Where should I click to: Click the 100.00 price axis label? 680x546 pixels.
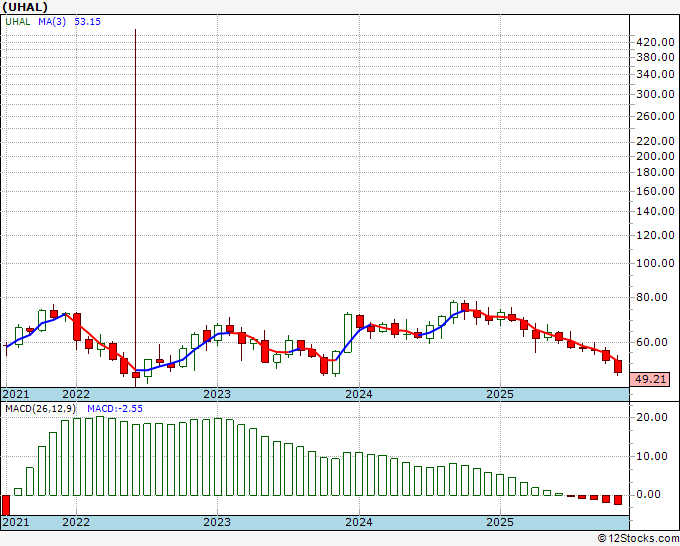(x=655, y=263)
